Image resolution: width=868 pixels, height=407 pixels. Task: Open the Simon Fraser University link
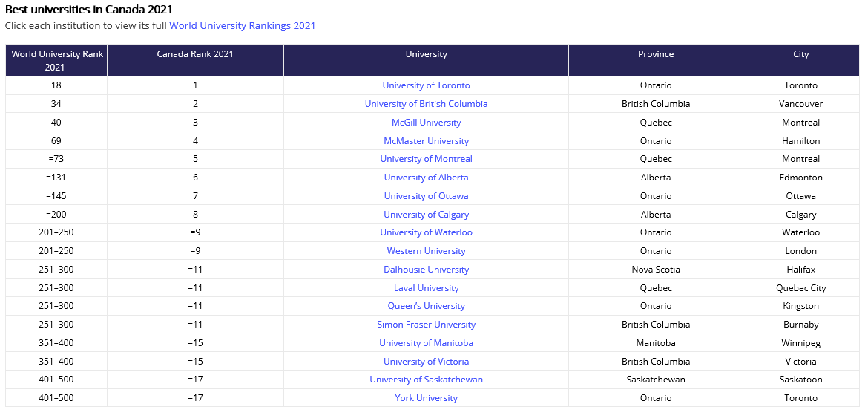coord(427,325)
